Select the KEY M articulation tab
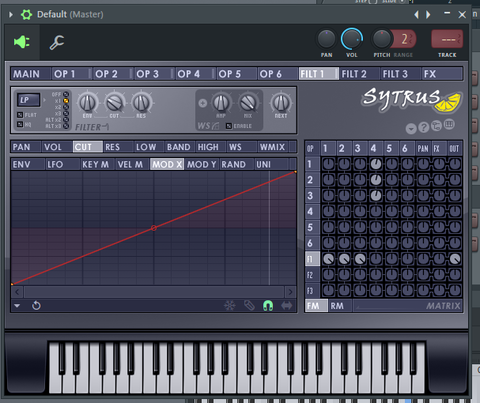 tap(97, 164)
